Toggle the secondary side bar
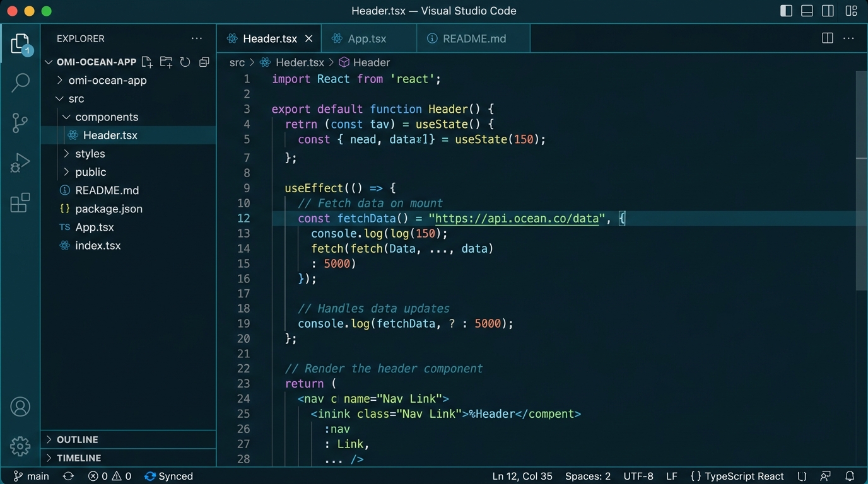 (828, 11)
